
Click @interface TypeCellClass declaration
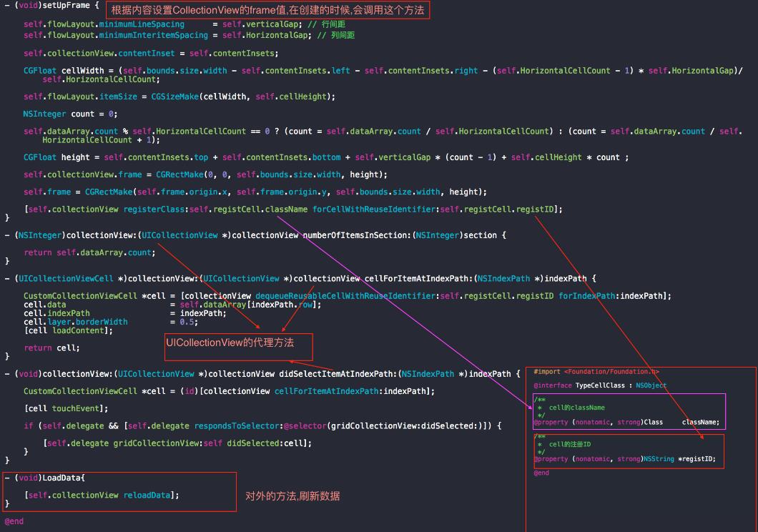[x=599, y=385]
